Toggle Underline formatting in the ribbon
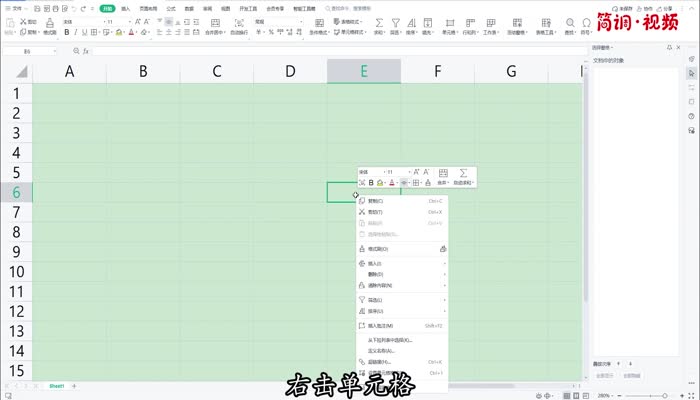The width and height of the screenshot is (700, 400). [87, 32]
